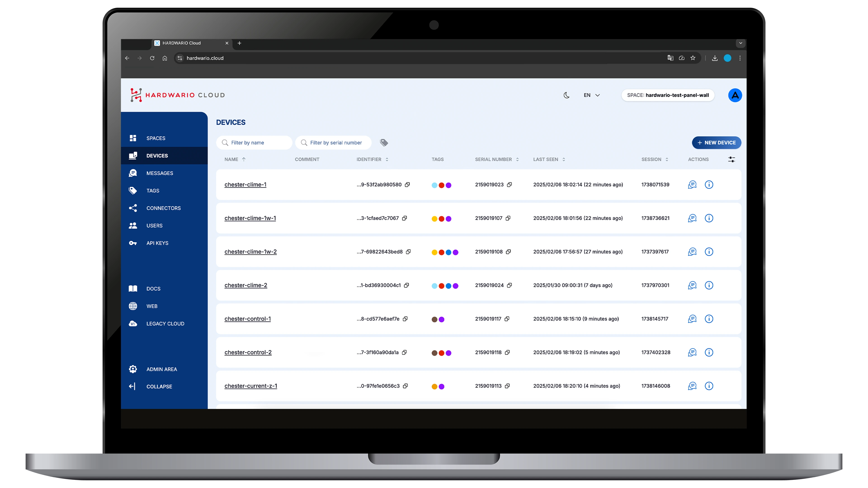This screenshot has width=868, height=488.
Task: Open API Keys in the sidebar
Action: click(x=164, y=243)
